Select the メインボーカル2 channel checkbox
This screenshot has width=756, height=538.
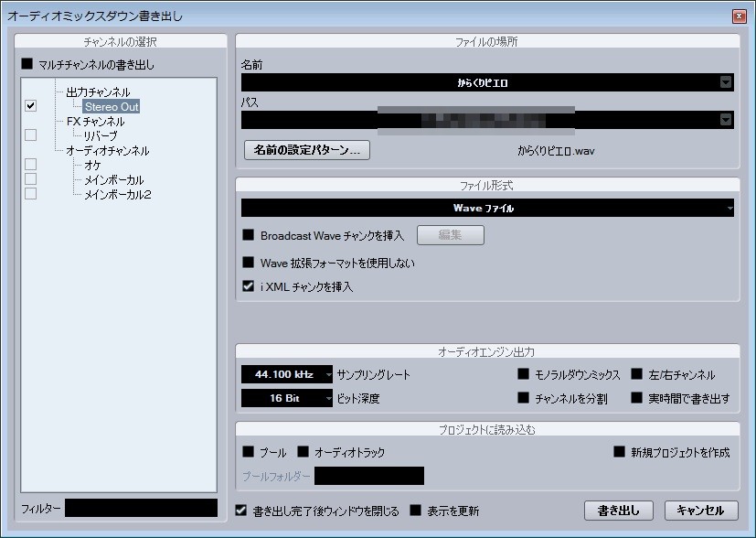pos(30,194)
